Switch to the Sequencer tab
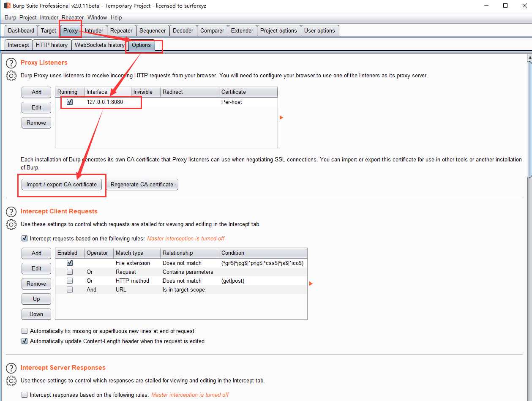Viewport: 532px width, 401px height. pos(153,30)
